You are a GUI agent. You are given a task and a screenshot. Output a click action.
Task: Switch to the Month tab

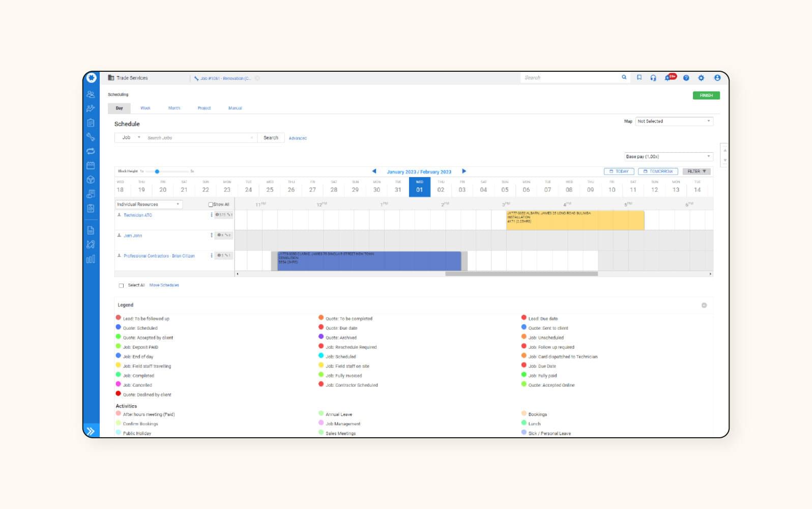pyautogui.click(x=174, y=108)
